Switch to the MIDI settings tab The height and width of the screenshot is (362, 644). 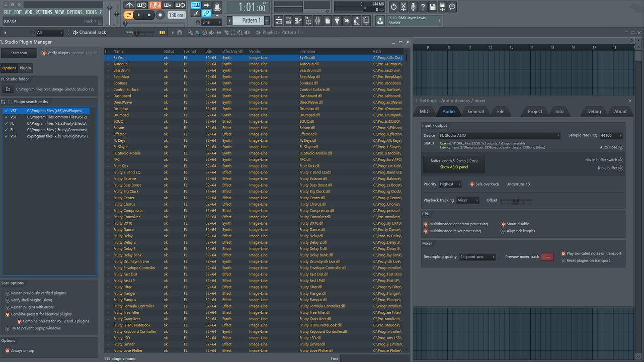click(x=425, y=112)
